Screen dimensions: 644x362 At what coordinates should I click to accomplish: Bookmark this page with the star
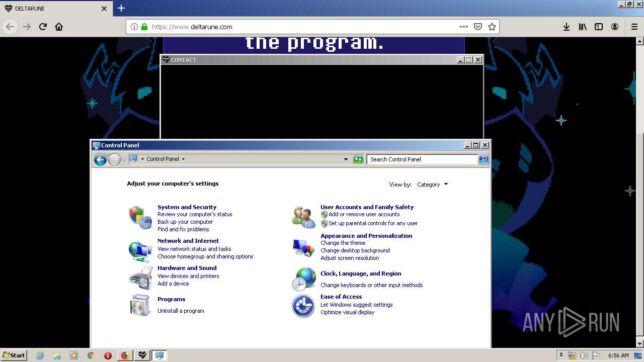(492, 27)
